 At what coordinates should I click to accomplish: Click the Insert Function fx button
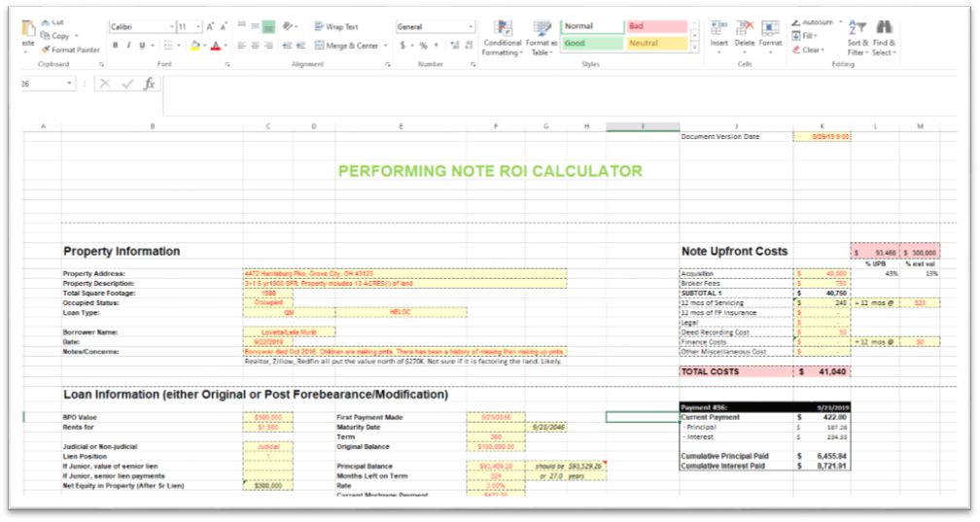click(149, 84)
